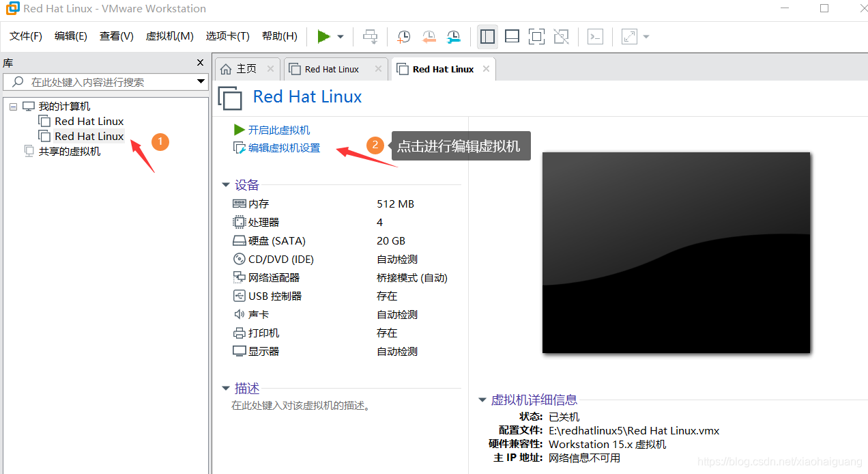Select the highlighted Red Hat Linux library entry
Viewport: 868px width, 474px height.
pos(89,136)
